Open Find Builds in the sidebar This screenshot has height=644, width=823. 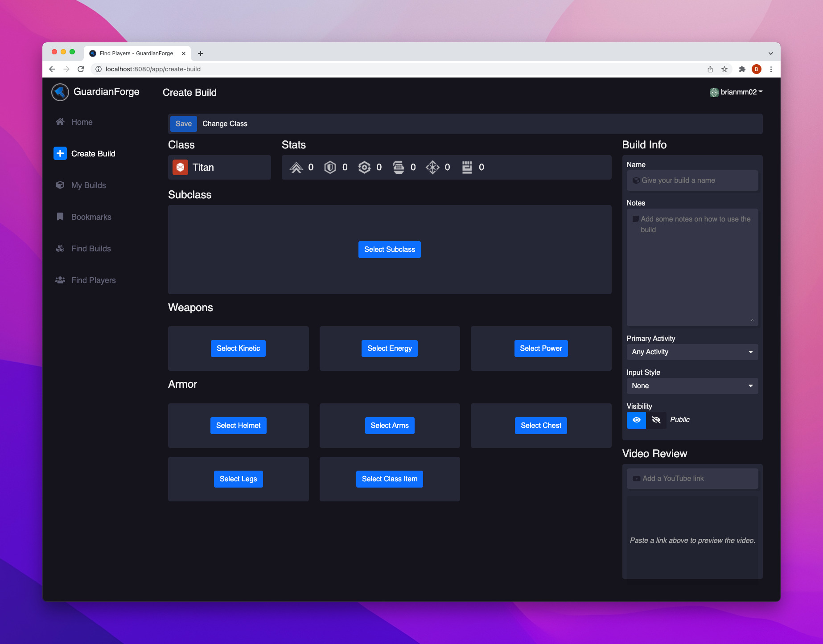(91, 249)
